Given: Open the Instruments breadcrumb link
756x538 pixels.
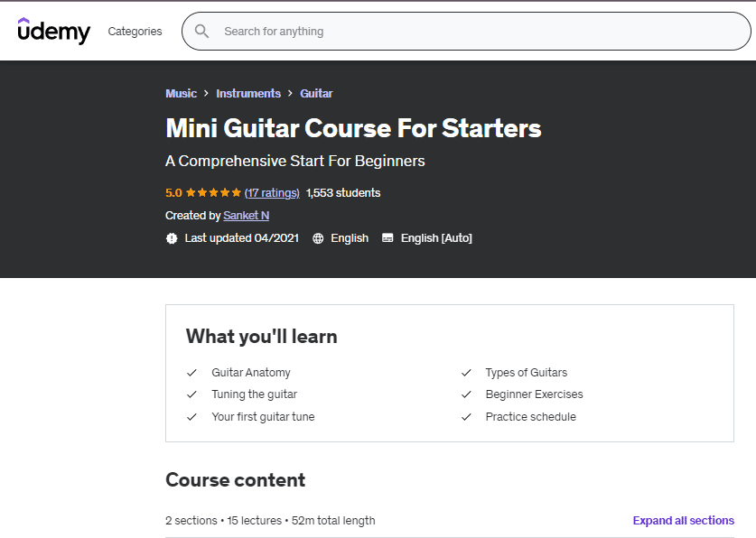Looking at the screenshot, I should (248, 94).
